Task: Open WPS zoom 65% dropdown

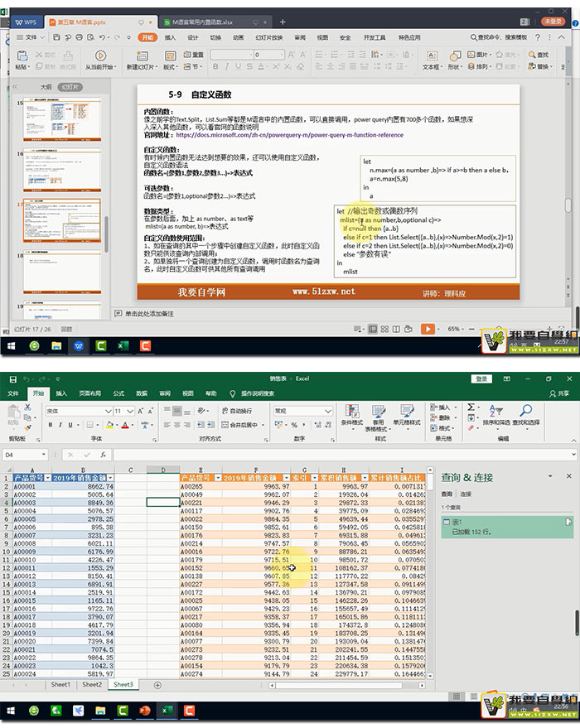Action: click(x=456, y=329)
